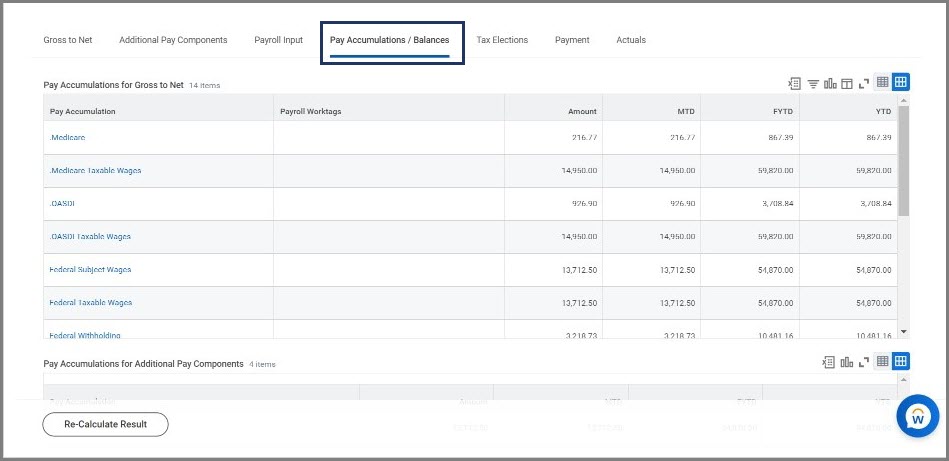Switch Gross to Net table to compact grid view
Screen dimensions: 949x461
[x=883, y=83]
